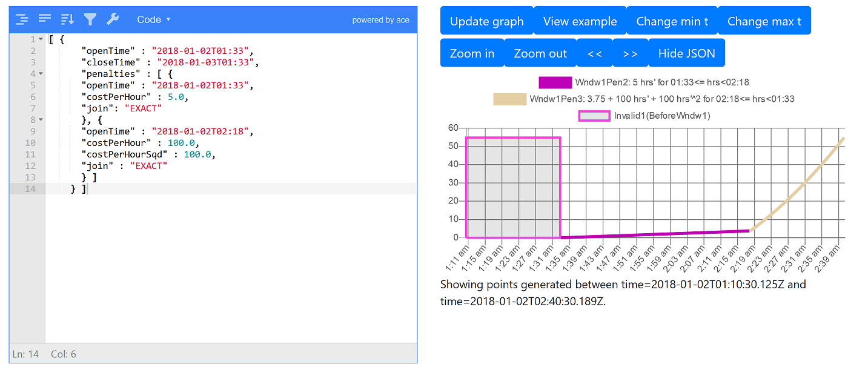Open the powered by ace link

point(380,20)
